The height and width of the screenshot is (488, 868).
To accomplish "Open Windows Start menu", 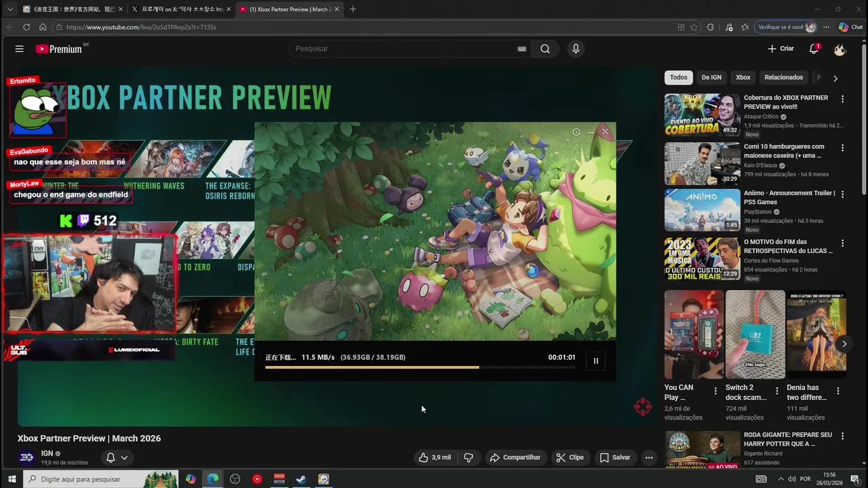I will (12, 479).
